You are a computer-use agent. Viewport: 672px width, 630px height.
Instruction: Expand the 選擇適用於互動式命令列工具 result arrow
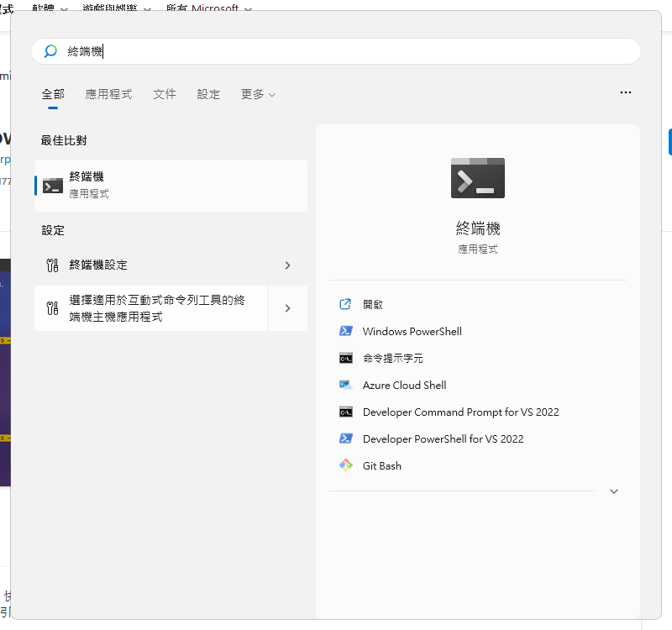(x=287, y=308)
